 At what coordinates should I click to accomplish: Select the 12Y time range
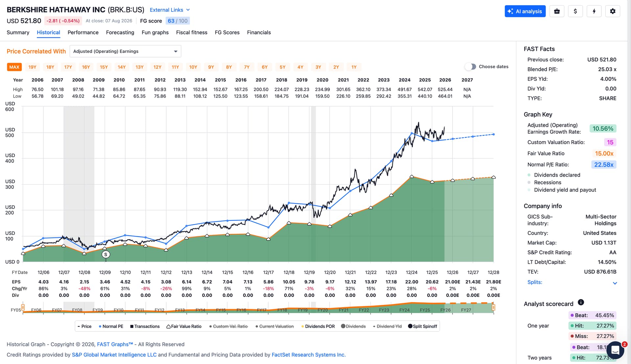pos(157,67)
